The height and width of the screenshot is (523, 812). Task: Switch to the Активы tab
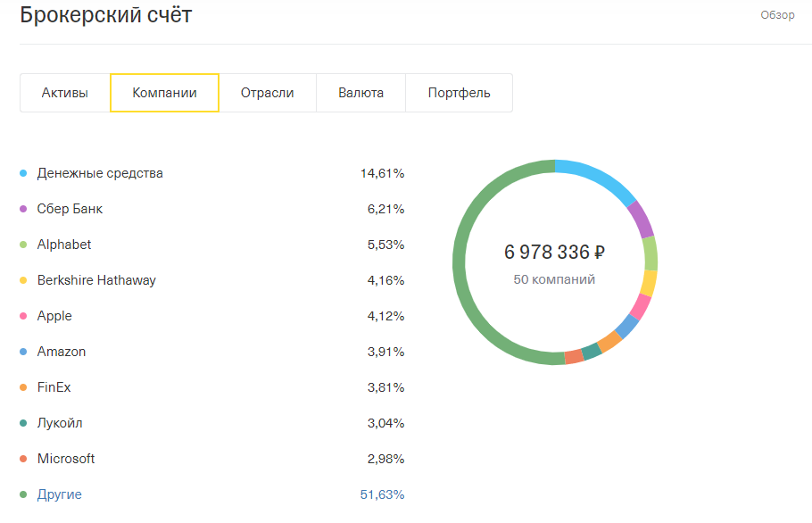pos(65,93)
